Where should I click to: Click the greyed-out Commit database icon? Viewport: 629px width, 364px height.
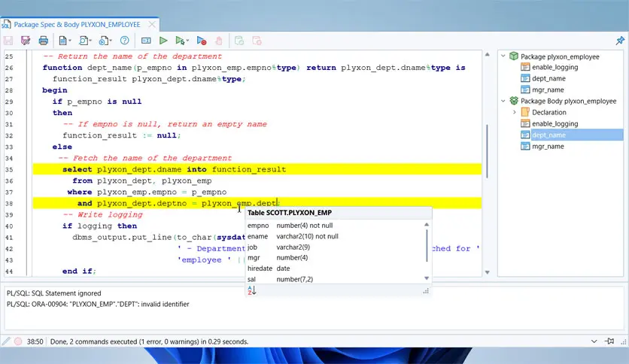point(239,41)
